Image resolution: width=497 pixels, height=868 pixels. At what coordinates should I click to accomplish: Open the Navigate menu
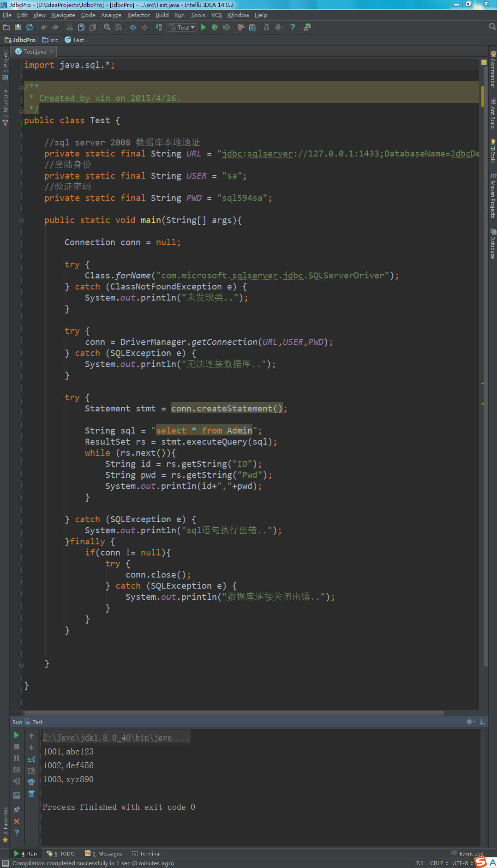[63, 15]
